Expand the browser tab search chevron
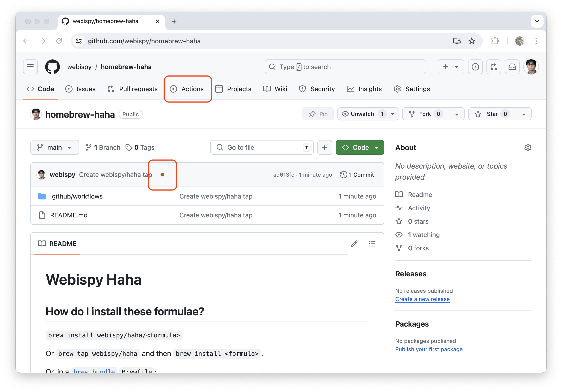The height and width of the screenshot is (392, 562). coord(537,21)
